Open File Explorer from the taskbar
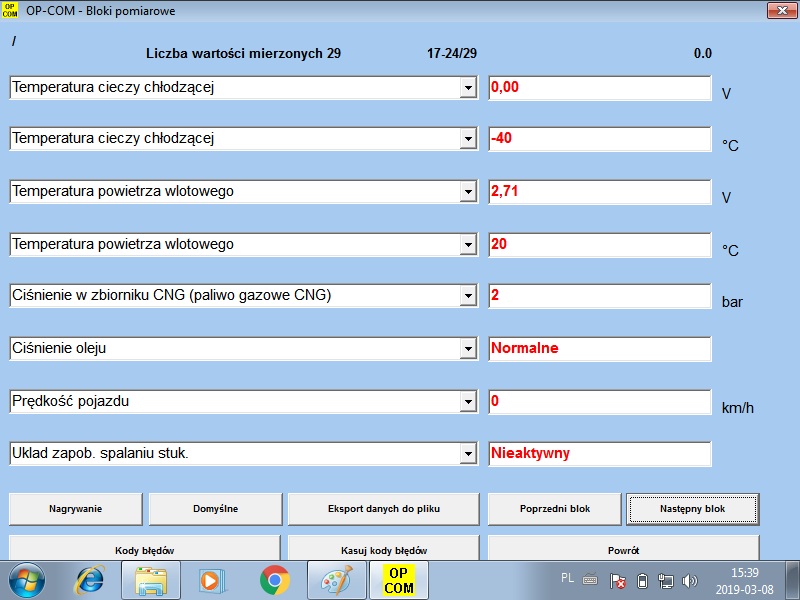This screenshot has width=800, height=600. point(152,580)
